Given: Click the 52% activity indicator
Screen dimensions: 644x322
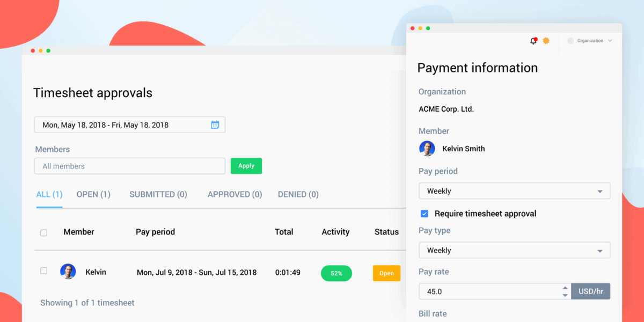Looking at the screenshot, I should click(x=336, y=273).
